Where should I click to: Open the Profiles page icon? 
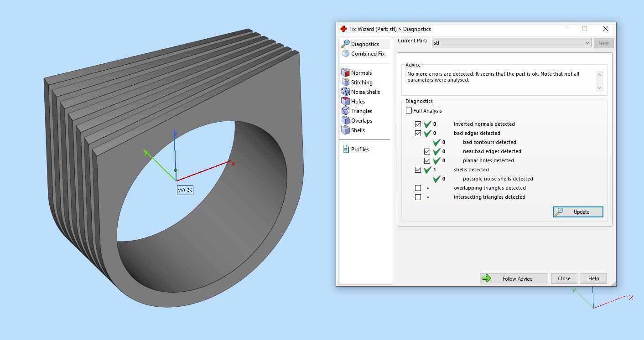coord(346,149)
